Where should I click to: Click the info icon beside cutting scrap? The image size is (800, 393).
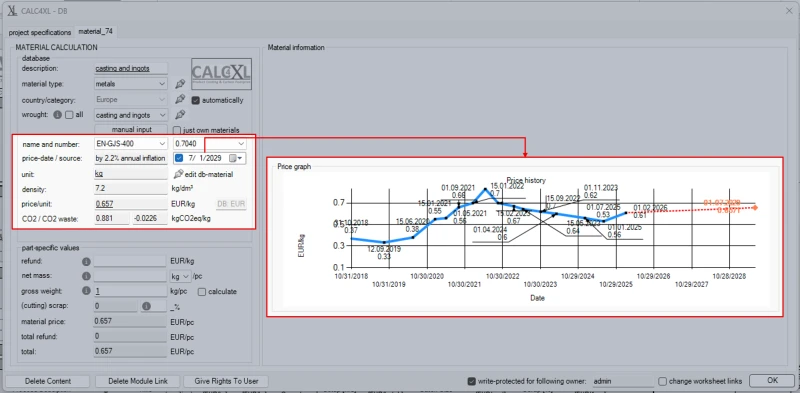[146, 306]
